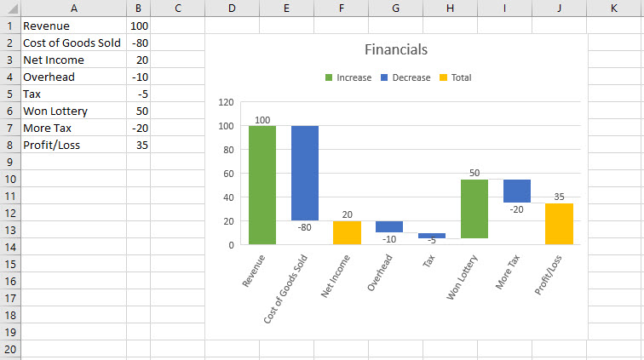Select the Financials chart title
The width and height of the screenshot is (644, 360).
(x=395, y=49)
